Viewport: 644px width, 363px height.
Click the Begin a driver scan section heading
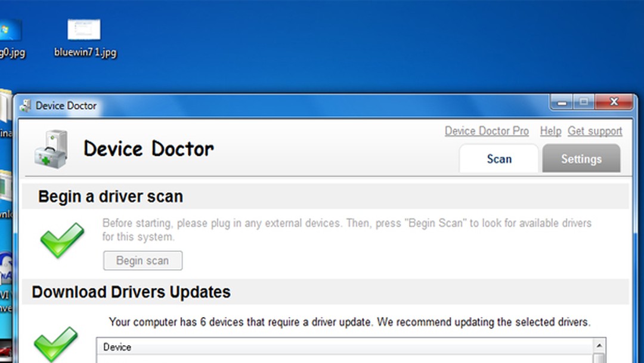pyautogui.click(x=110, y=196)
